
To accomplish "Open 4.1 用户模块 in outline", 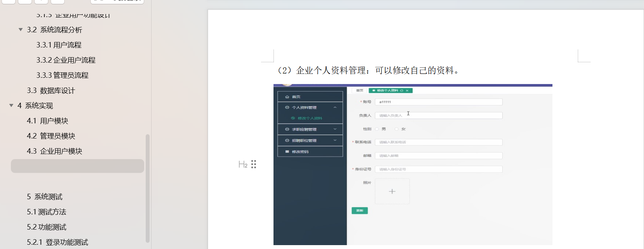I will (48, 121).
